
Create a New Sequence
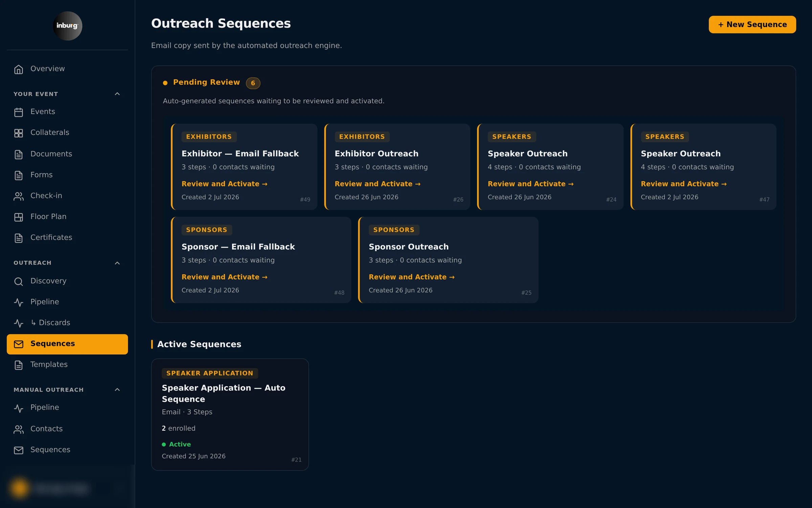[752, 24]
